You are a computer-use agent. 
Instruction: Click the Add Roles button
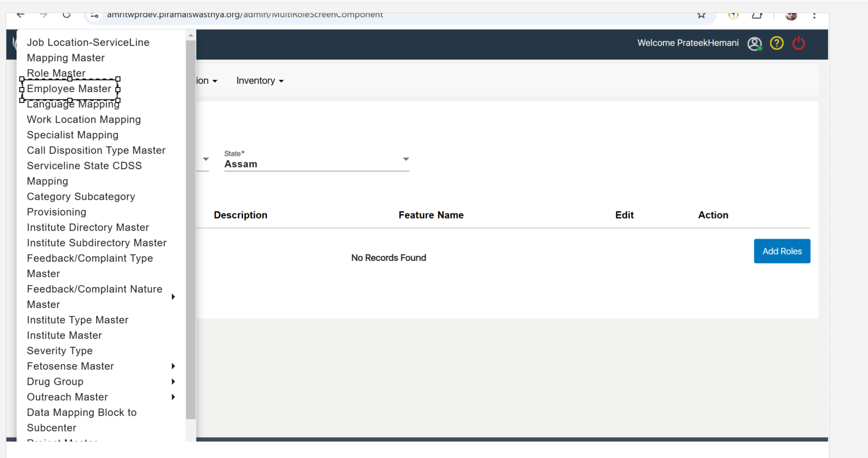(782, 251)
